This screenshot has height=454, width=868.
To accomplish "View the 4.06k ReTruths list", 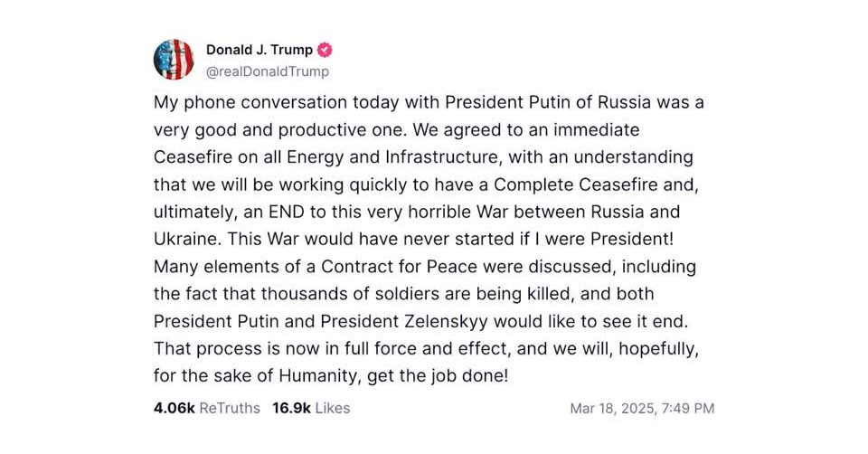I will click(x=207, y=408).
